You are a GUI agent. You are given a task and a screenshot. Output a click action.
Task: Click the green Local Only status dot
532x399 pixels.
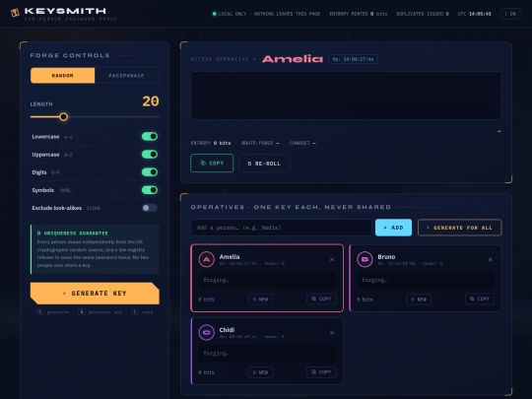coord(214,14)
